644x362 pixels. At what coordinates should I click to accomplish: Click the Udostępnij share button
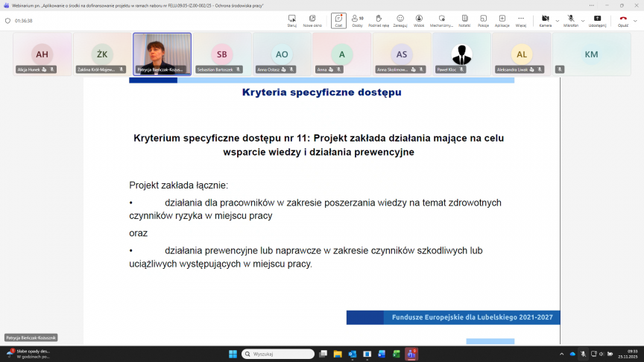[597, 20]
